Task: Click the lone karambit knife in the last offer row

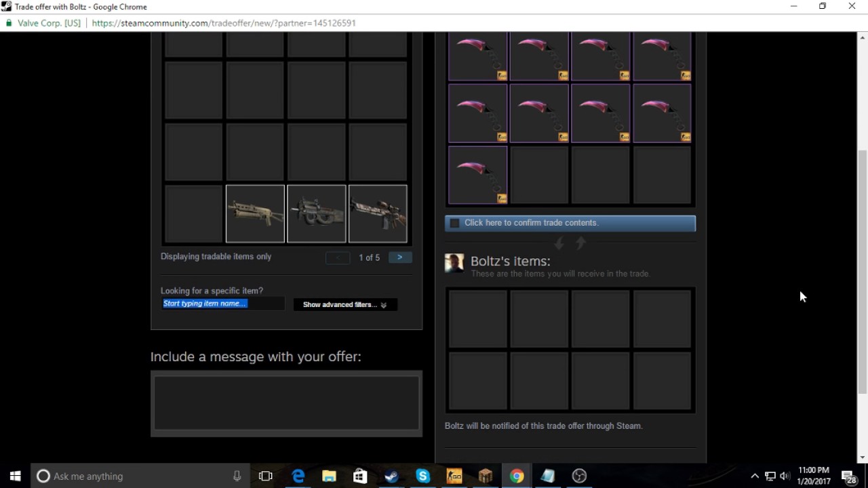Action: (x=477, y=175)
